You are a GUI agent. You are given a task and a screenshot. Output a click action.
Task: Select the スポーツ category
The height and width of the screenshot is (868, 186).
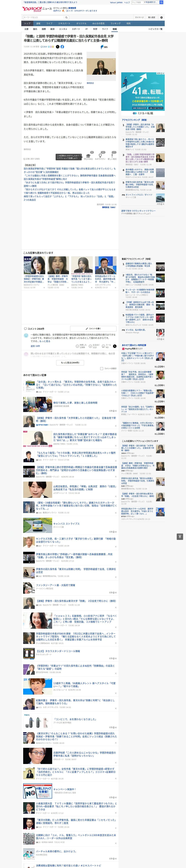pyautogui.click(x=76, y=29)
